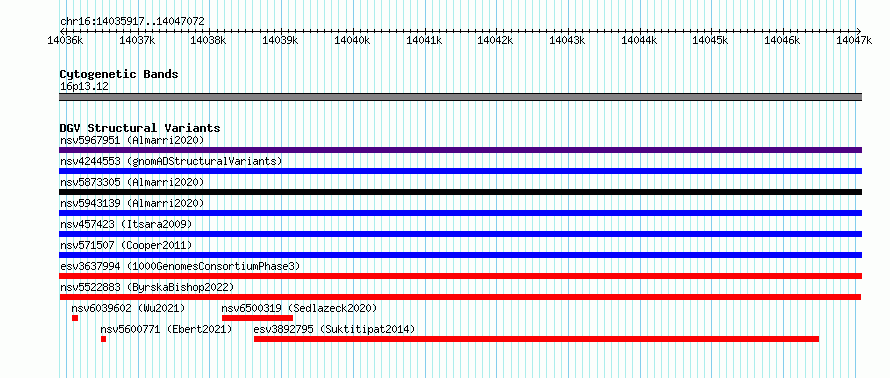890x378 pixels.
Task: Open variant label nsv6500319 (Sedlazeck2020)
Action: click(x=299, y=308)
